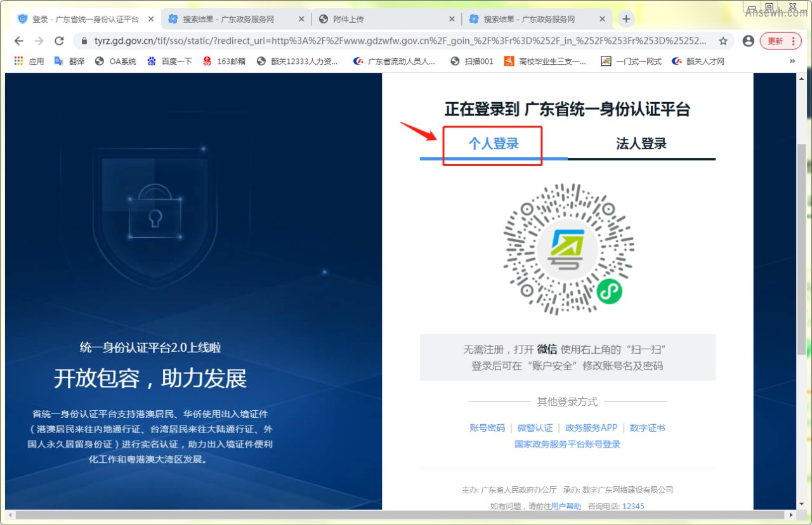Click the 更新 browser update button
Image resolution: width=812 pixels, height=525 pixels.
(780, 41)
